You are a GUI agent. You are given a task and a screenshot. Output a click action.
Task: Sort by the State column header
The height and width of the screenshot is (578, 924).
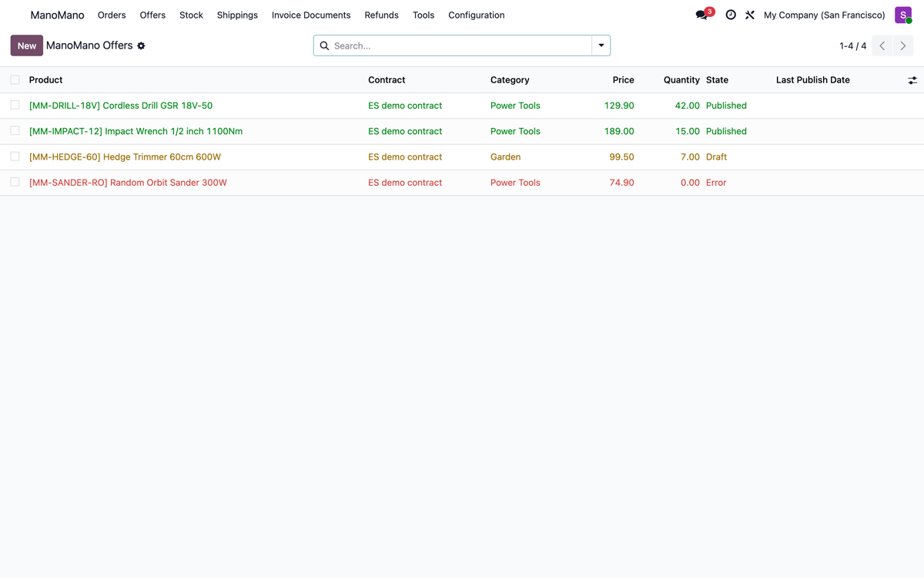point(717,80)
